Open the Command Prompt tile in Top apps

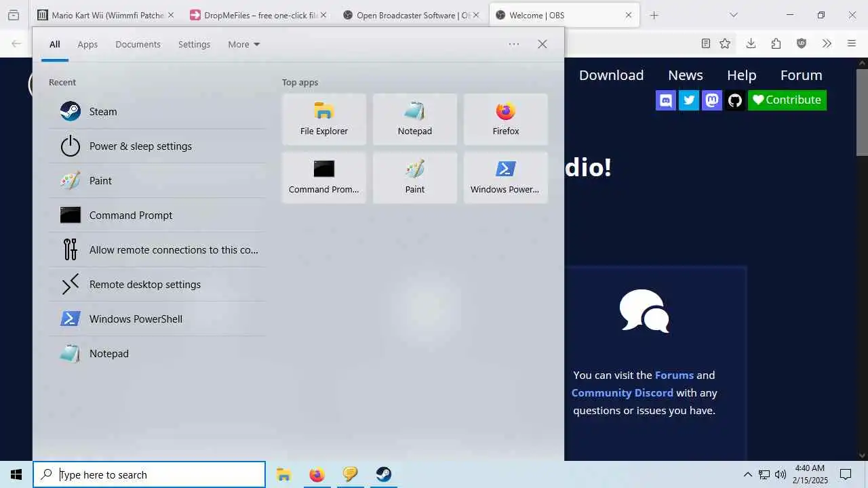324,178
